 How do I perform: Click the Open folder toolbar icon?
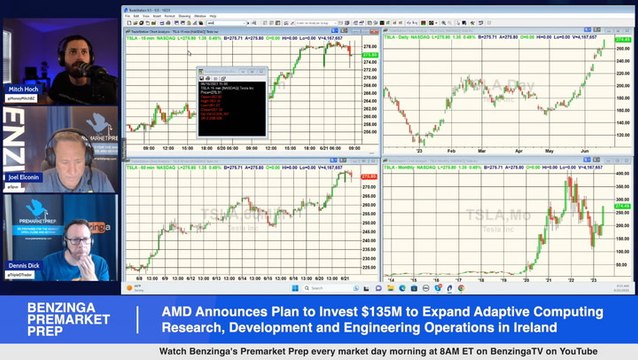click(136, 23)
